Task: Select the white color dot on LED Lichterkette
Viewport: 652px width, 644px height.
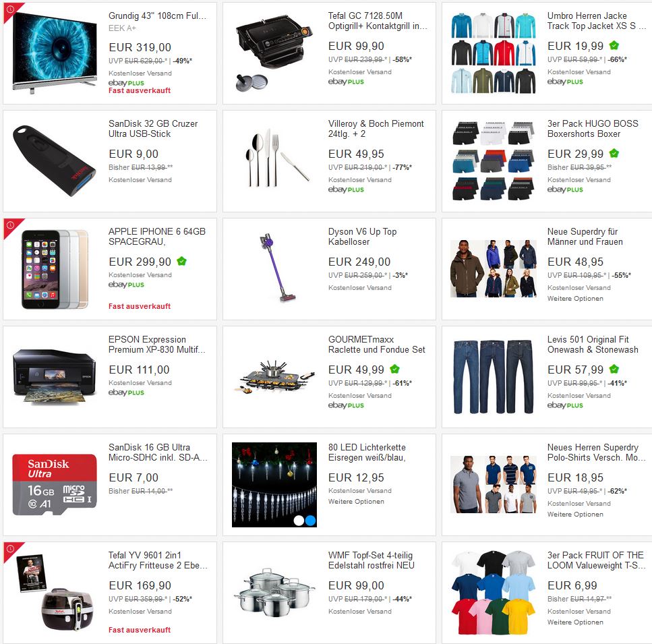Action: 299,520
